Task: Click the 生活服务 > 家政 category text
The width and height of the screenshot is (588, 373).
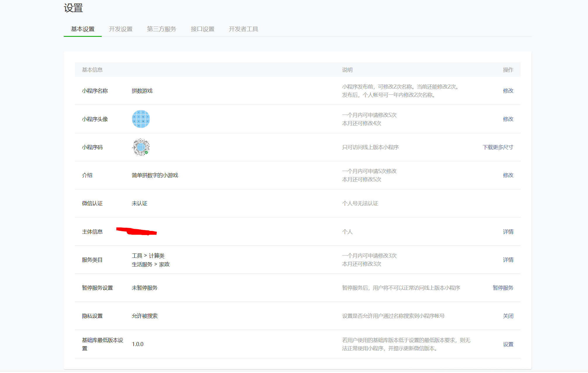Action: (151, 264)
